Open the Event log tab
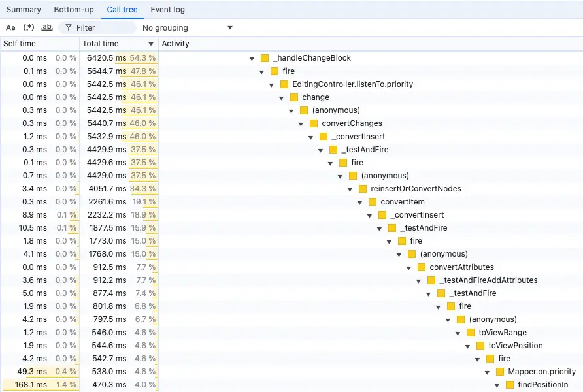 [x=167, y=10]
